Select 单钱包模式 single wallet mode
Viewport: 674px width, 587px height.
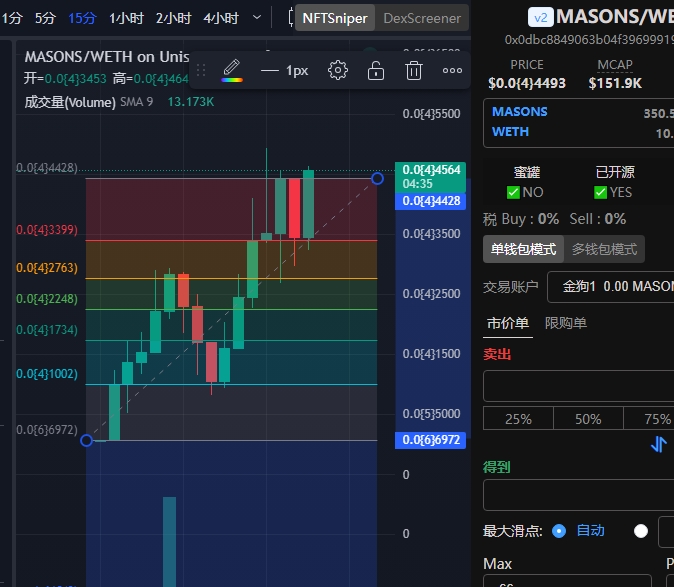coord(523,249)
